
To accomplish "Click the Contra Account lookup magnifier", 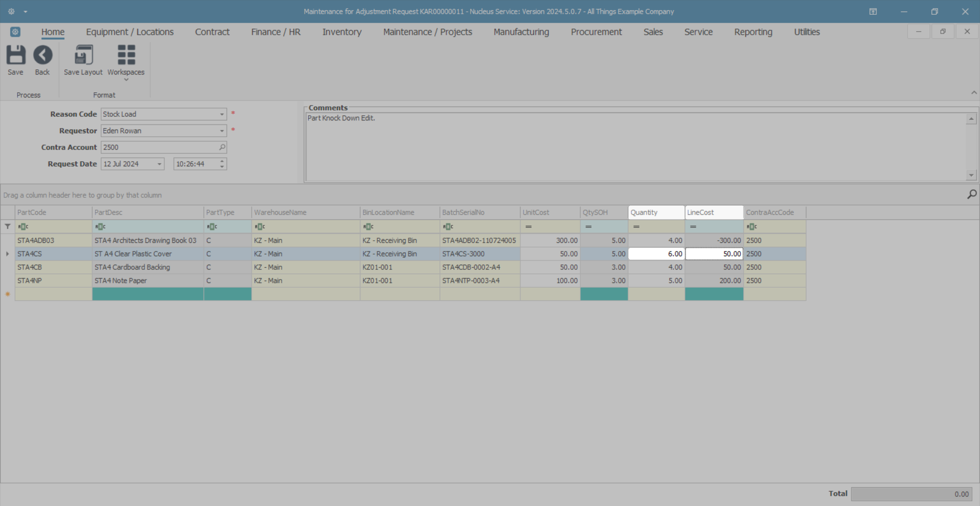I will pos(222,147).
